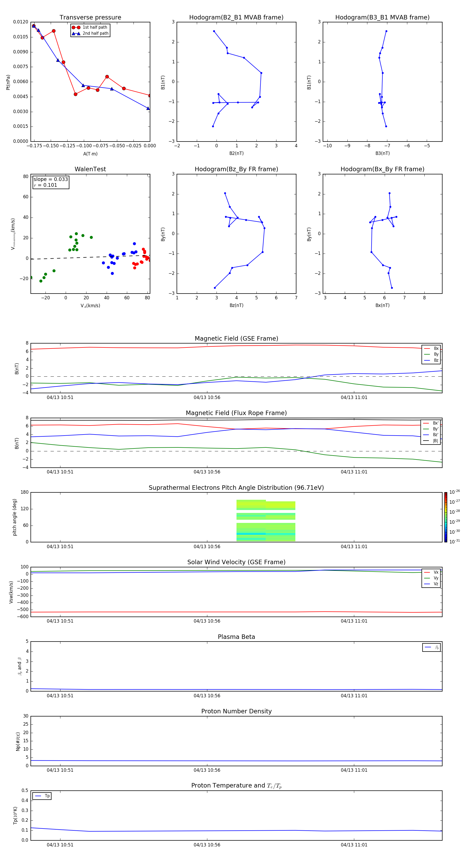Click the 'Pt(nPa)' y-axis label

(x=8, y=82)
